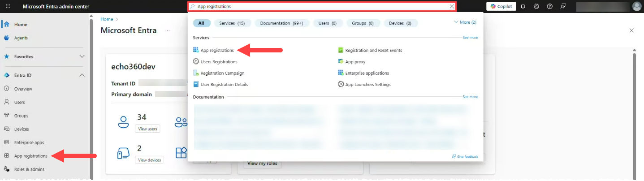Screen dimensions: 644x181
Task: Open App Launchers Settings result
Action: pyautogui.click(x=368, y=84)
